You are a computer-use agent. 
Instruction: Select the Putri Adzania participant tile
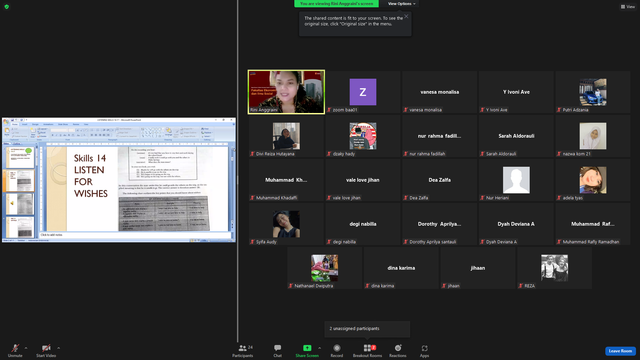pos(593,92)
